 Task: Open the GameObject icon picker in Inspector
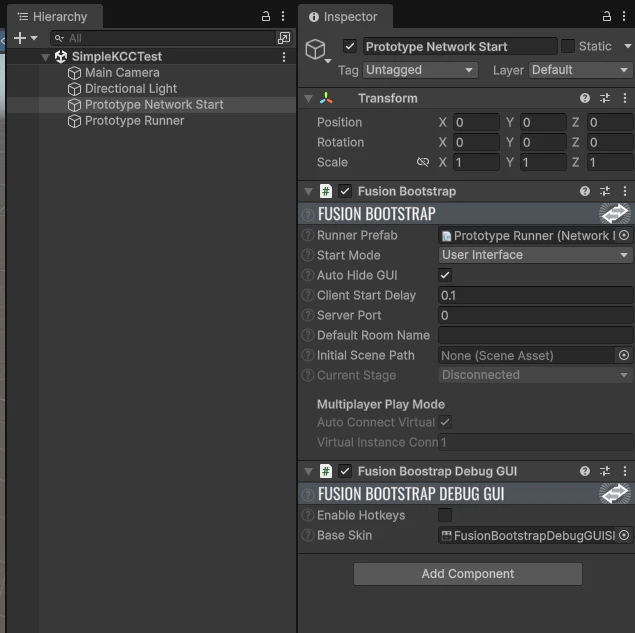pos(318,51)
